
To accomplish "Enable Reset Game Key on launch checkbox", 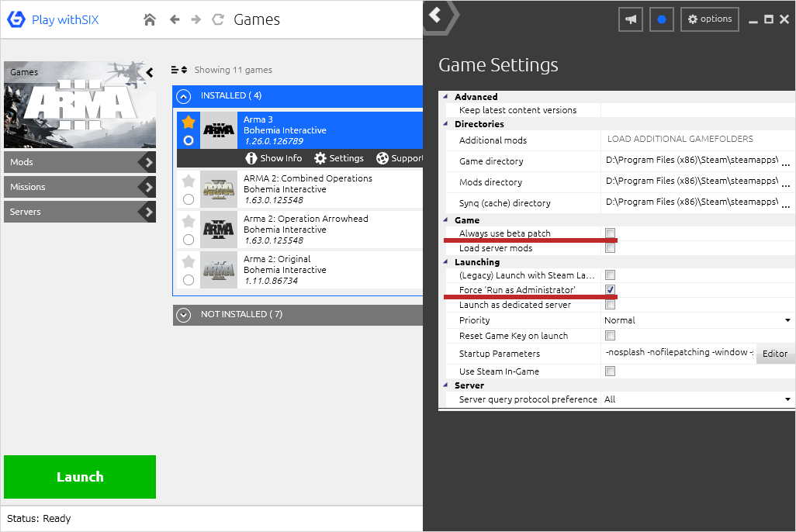I will pyautogui.click(x=611, y=336).
